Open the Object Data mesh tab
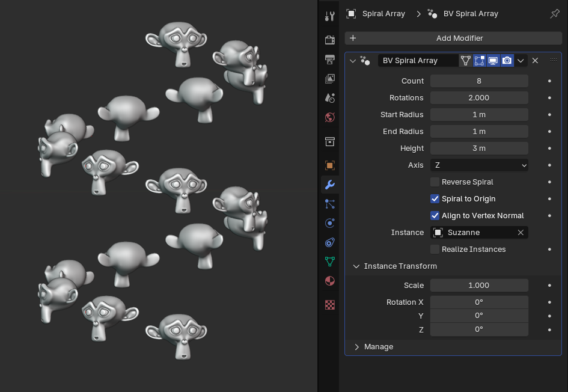This screenshot has height=392, width=568. coord(329,262)
